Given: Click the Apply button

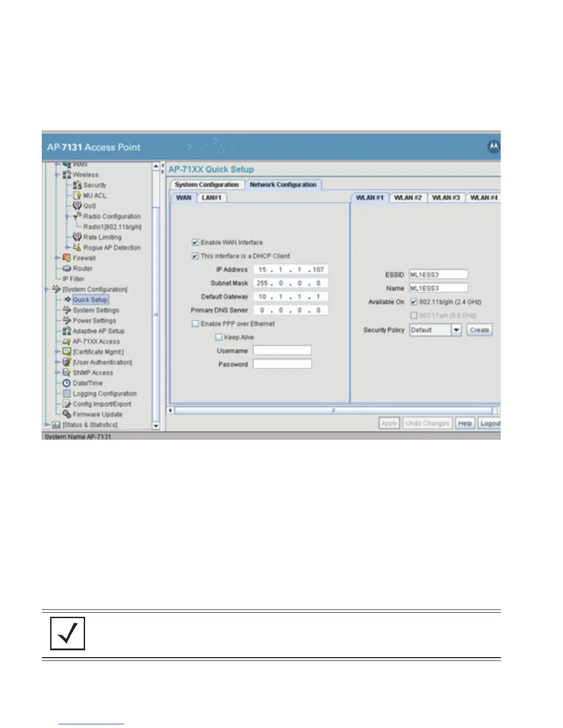Looking at the screenshot, I should tap(389, 423).
